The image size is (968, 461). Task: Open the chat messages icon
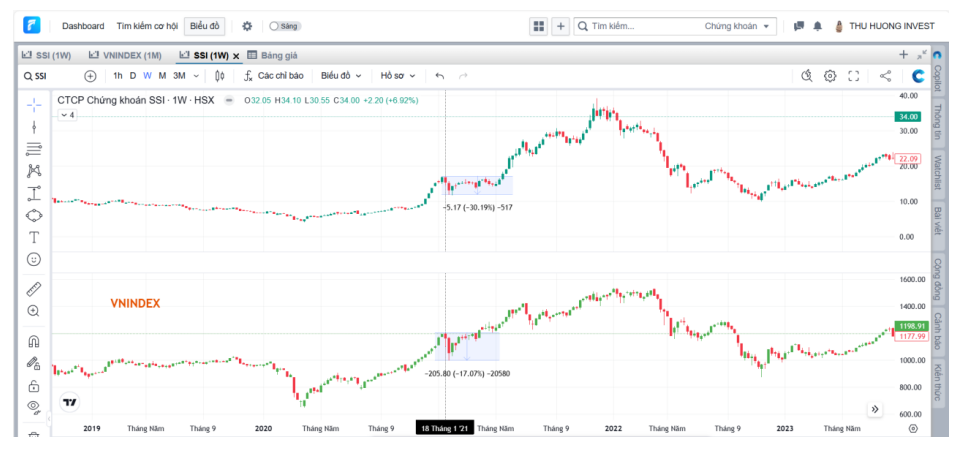[x=799, y=26]
